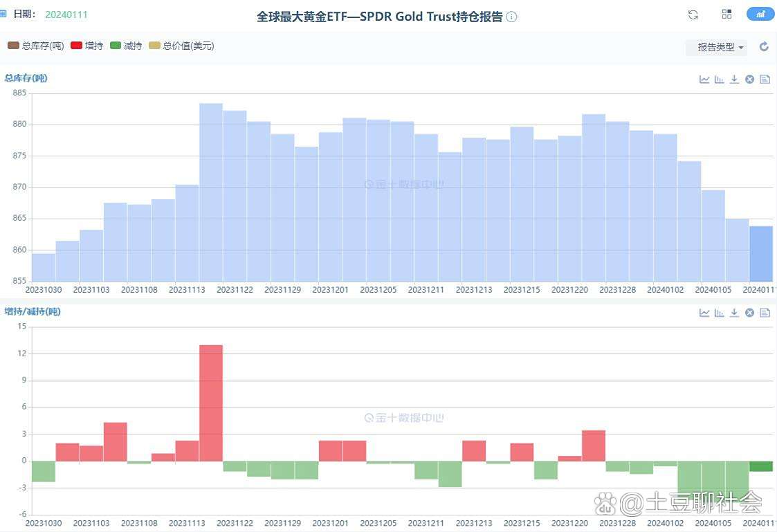The width and height of the screenshot is (777, 532).
Task: Click the info icon after the report title
Action: coord(512,17)
